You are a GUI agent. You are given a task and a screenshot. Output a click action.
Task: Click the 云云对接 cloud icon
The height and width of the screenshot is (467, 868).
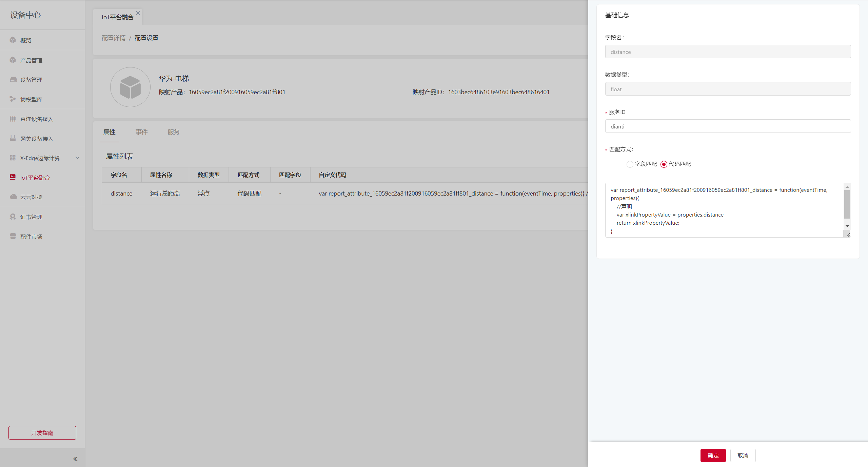[13, 197]
